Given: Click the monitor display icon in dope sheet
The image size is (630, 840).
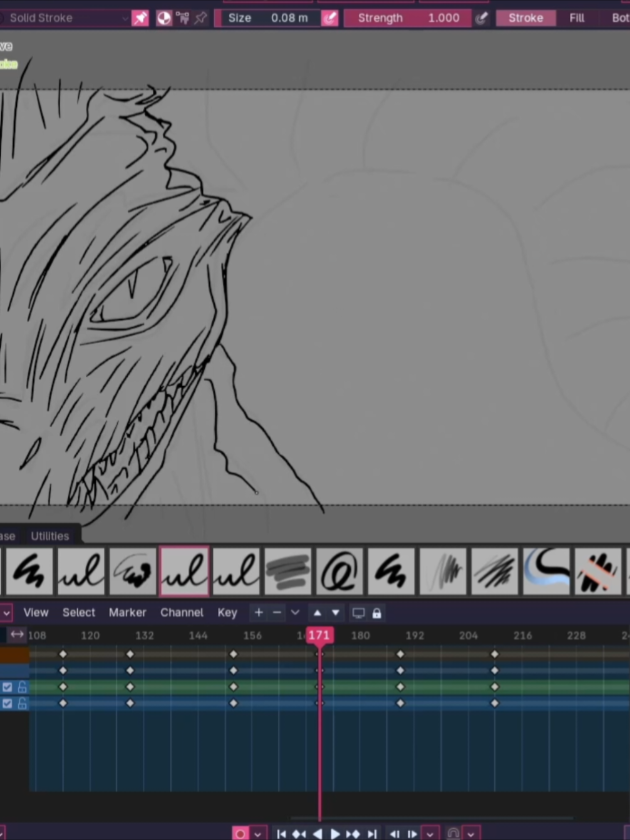Looking at the screenshot, I should click(358, 613).
